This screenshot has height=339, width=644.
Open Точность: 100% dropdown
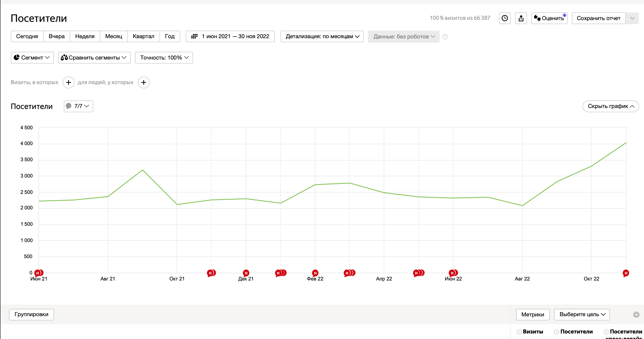click(x=164, y=58)
